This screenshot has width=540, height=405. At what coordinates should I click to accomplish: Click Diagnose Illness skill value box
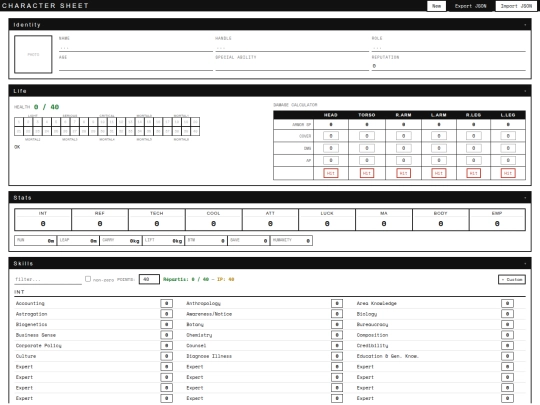337,356
